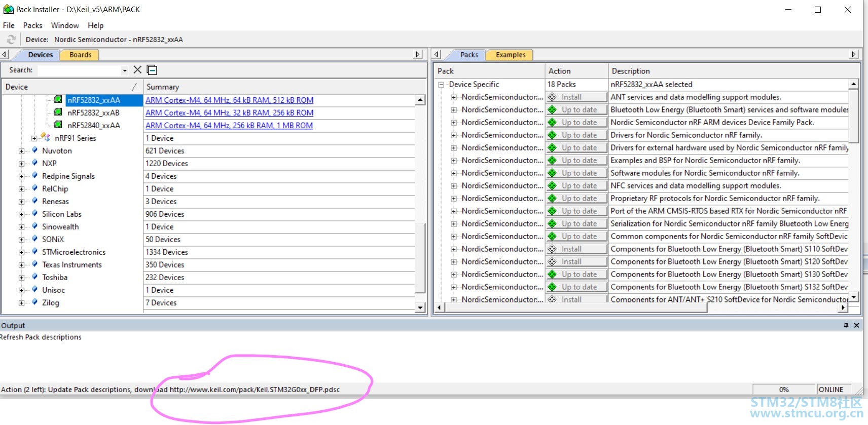The height and width of the screenshot is (425, 868).
Task: Open the Packs menu
Action: tap(32, 25)
